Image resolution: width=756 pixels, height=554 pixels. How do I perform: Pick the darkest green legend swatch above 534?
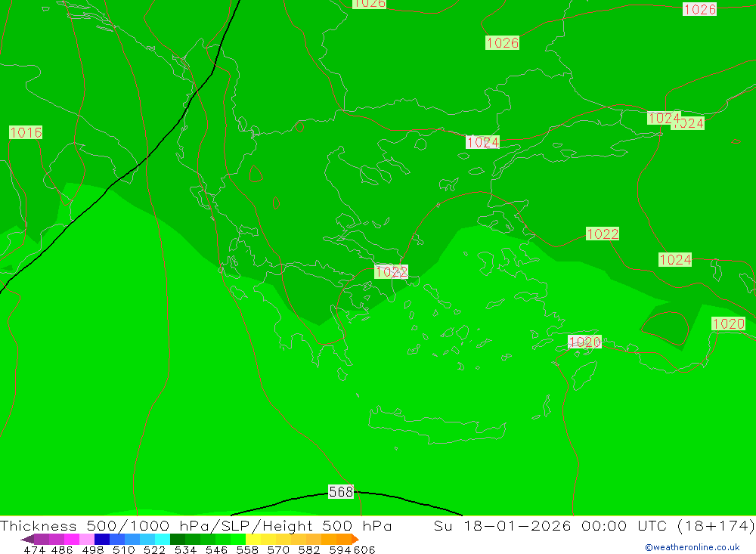click(x=178, y=539)
